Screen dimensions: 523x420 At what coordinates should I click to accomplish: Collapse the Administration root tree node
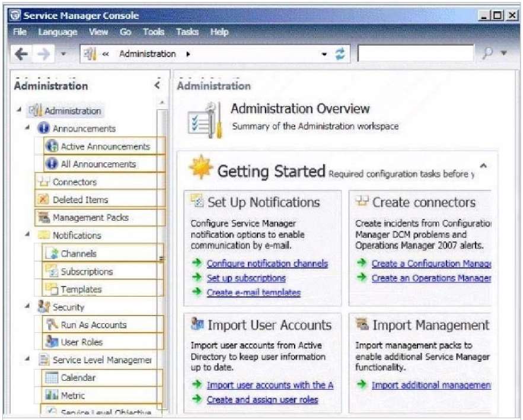(x=20, y=109)
